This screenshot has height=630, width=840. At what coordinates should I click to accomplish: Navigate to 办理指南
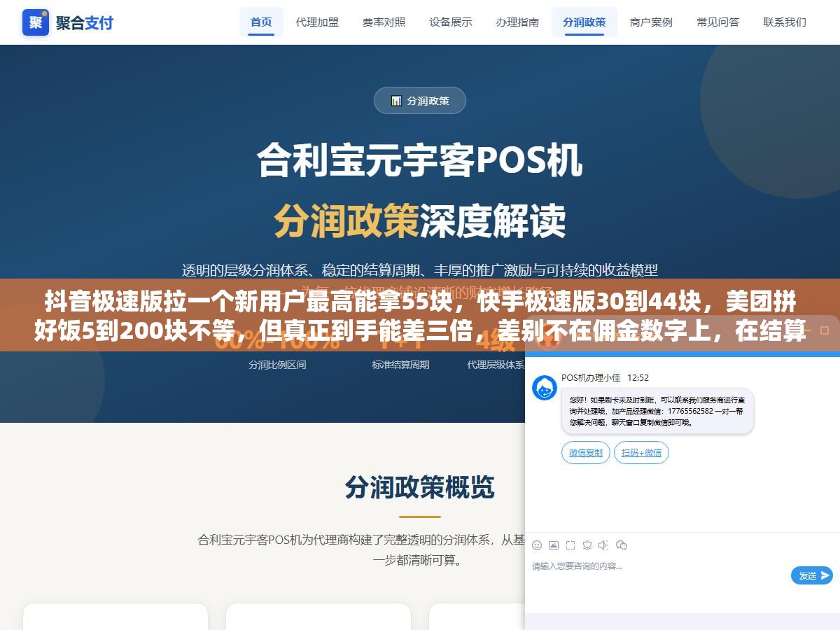[x=517, y=22]
